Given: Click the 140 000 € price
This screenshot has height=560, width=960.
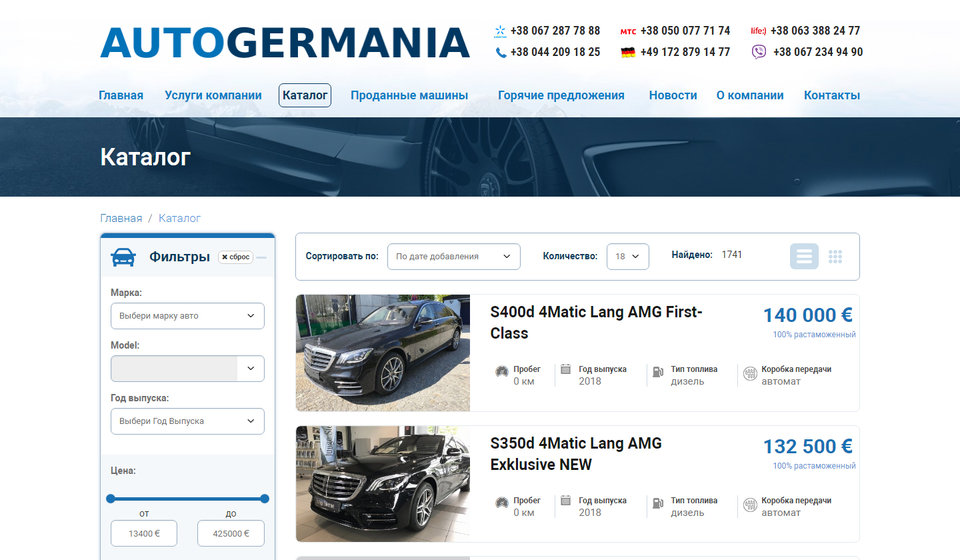Looking at the screenshot, I should pyautogui.click(x=808, y=315).
